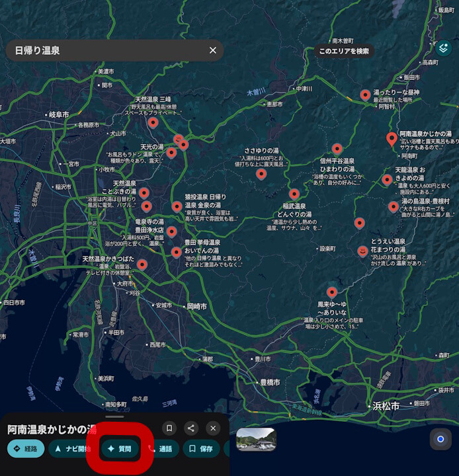Click the 設楽町 label
The height and width of the screenshot is (476, 459).
point(327,249)
